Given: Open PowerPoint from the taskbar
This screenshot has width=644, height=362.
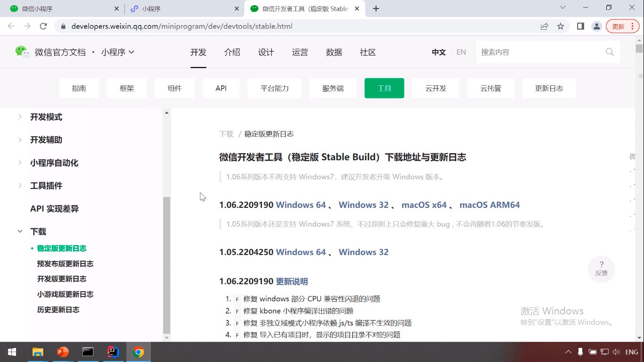Looking at the screenshot, I should [63, 352].
